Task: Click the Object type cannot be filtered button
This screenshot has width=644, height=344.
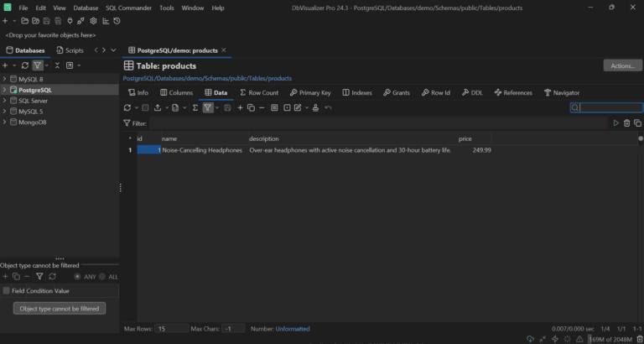Action: 60,308
